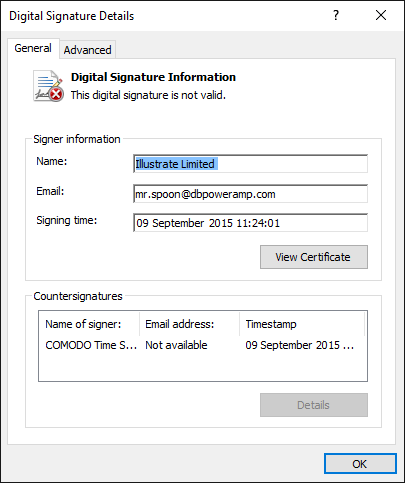Viewport: 405px width, 483px height.
Task: Click the Email field with mr.spoon@dbpoweramp.com
Action: [x=250, y=194]
